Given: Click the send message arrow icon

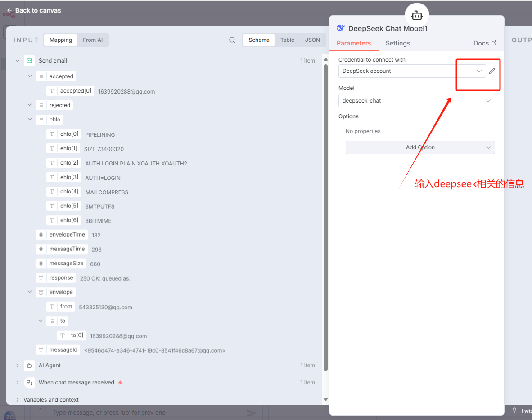Looking at the screenshot, I should 251,412.
